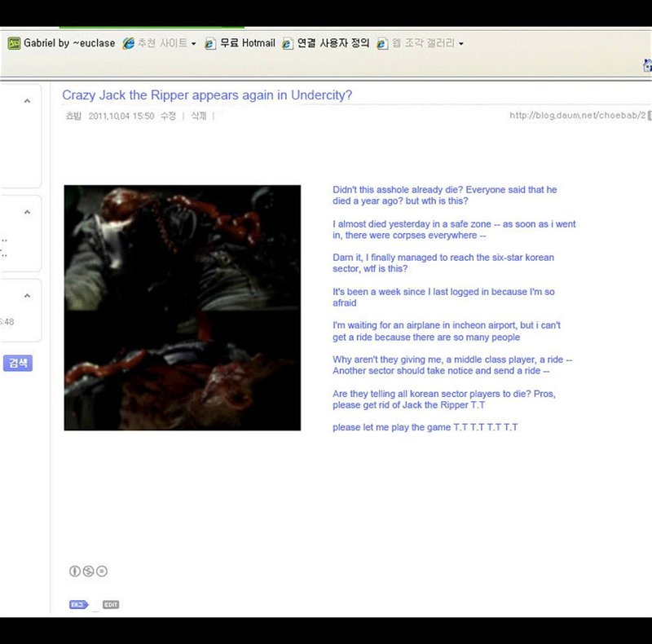This screenshot has height=644, width=652.
Task: Click the blog.daum.net post URL
Action: click(577, 116)
